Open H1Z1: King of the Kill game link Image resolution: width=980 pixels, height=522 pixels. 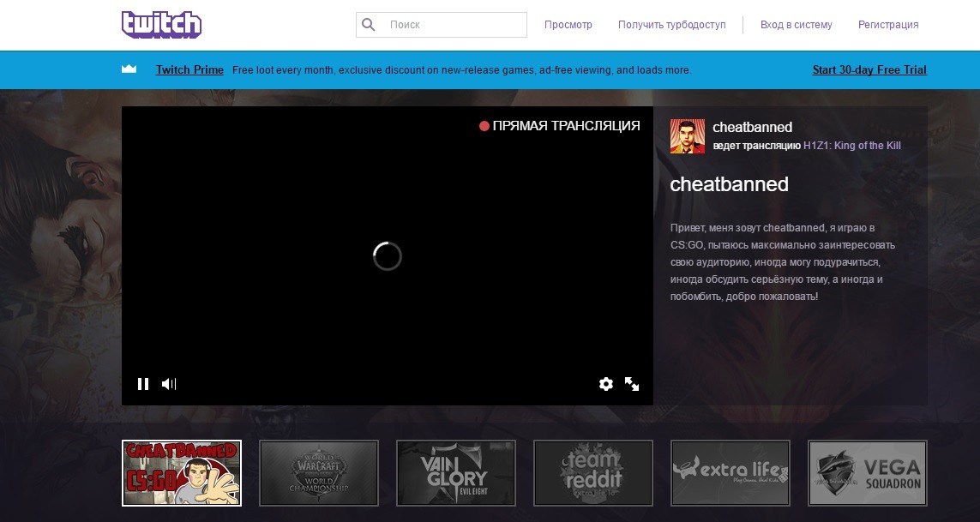pyautogui.click(x=852, y=145)
